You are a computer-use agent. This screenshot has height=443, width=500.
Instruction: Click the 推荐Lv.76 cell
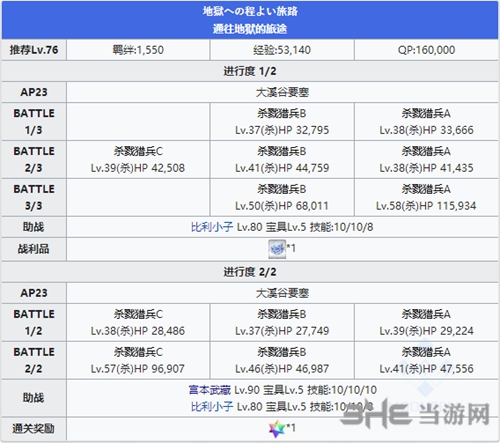tap(34, 50)
